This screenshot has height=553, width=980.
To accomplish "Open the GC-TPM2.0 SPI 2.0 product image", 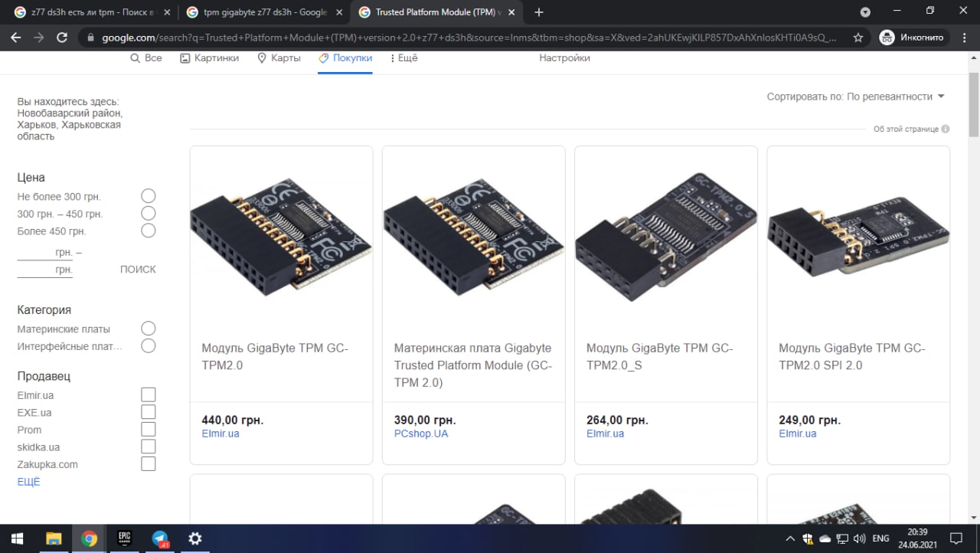I will 858,237.
